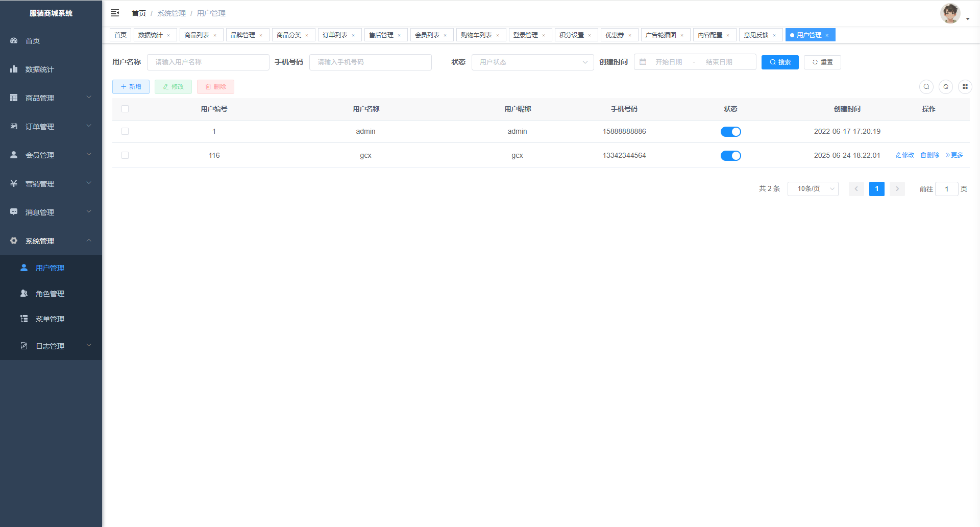The height and width of the screenshot is (527, 980).
Task: Open the 10条/页 page size dropdown
Action: coord(813,189)
